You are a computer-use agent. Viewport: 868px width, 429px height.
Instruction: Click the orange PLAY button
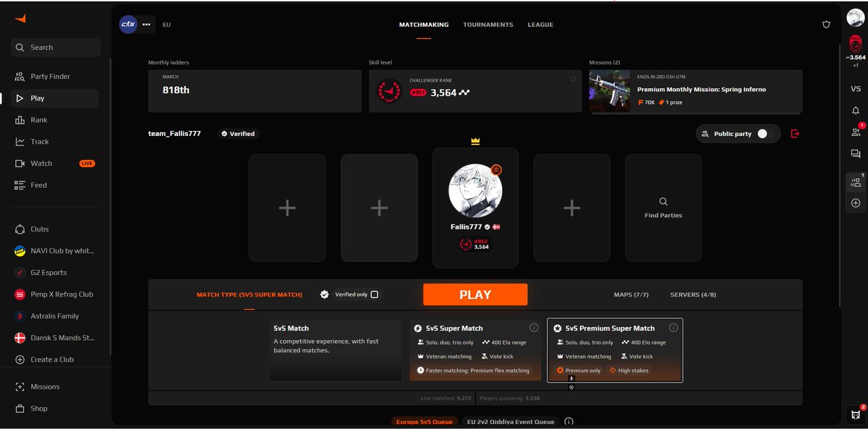[x=475, y=294]
